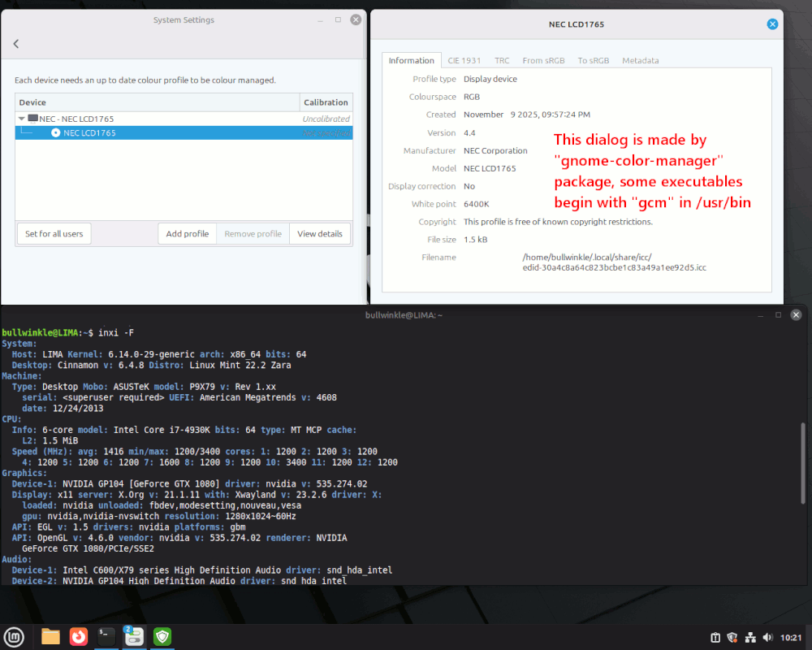
Task: Open the Metadata tab
Action: [640, 61]
